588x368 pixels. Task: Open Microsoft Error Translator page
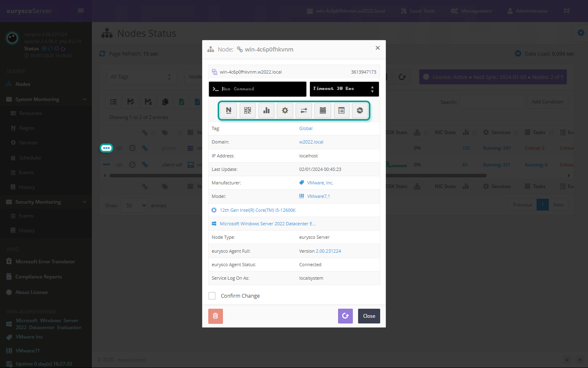[x=46, y=262]
